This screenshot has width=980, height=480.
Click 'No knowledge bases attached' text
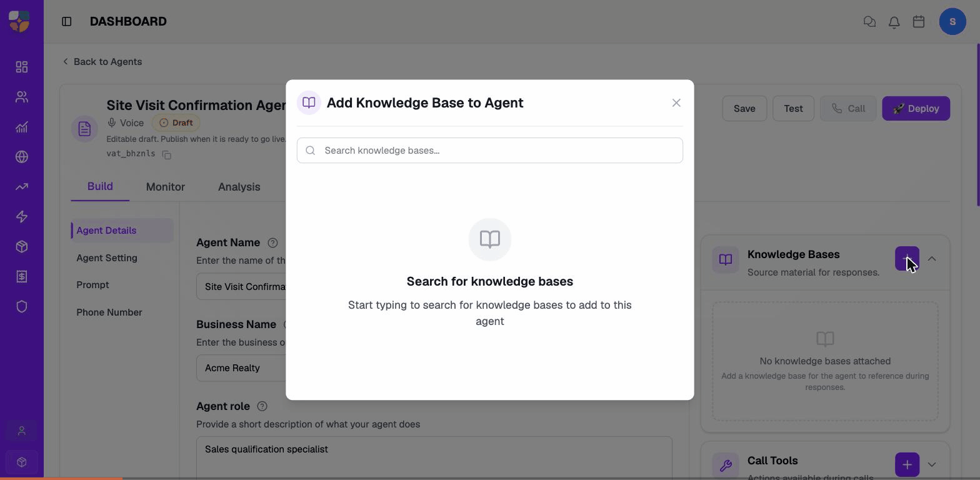tap(825, 361)
